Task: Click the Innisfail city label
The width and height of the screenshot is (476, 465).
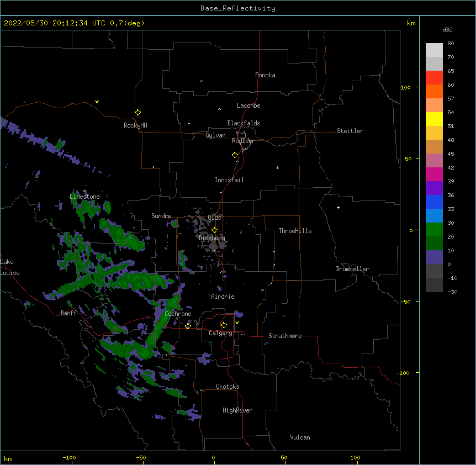Action: pos(229,180)
